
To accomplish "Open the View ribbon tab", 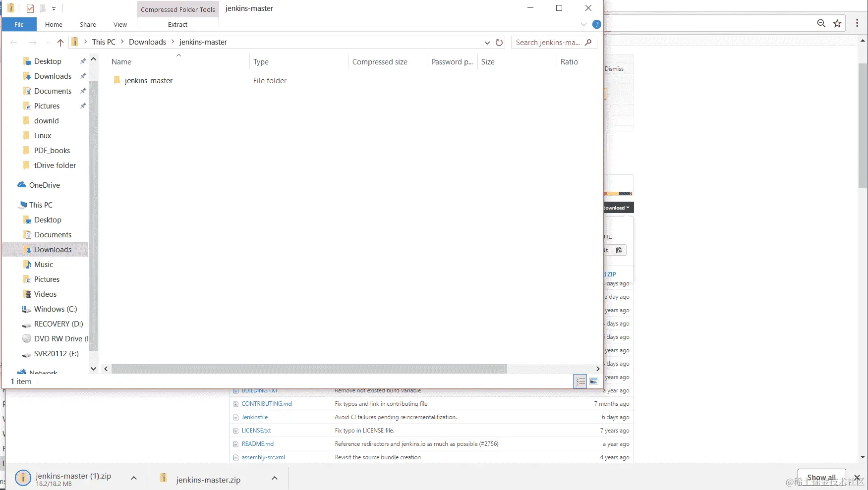I will pyautogui.click(x=120, y=24).
